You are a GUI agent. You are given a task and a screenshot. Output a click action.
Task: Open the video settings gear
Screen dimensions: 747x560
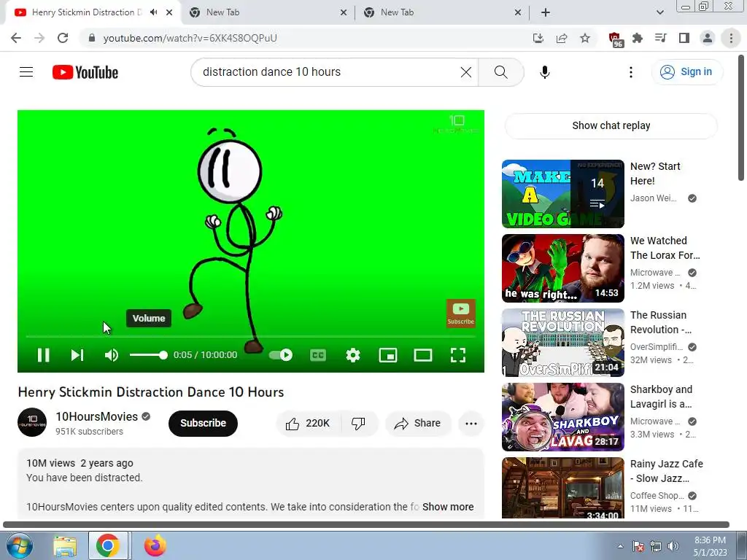pyautogui.click(x=353, y=355)
